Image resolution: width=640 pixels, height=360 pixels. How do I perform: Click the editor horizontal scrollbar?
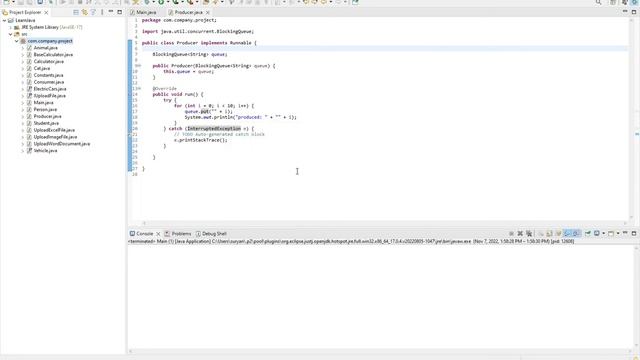(x=384, y=223)
